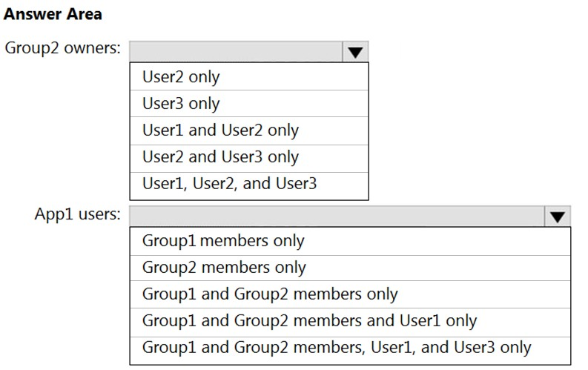Viewport: 588px width, 370px height.
Task: Choose 'User1 and User2 only' from the list
Action: [x=220, y=131]
